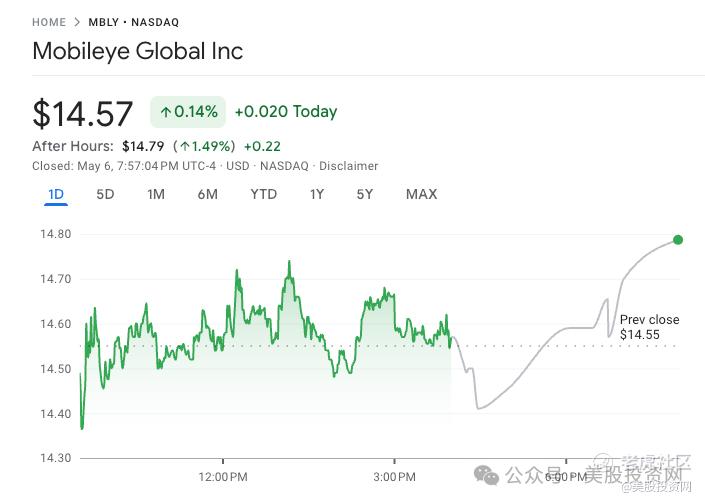This screenshot has width=705, height=503.
Task: Switch to the YTD range tab
Action: pyautogui.click(x=264, y=194)
